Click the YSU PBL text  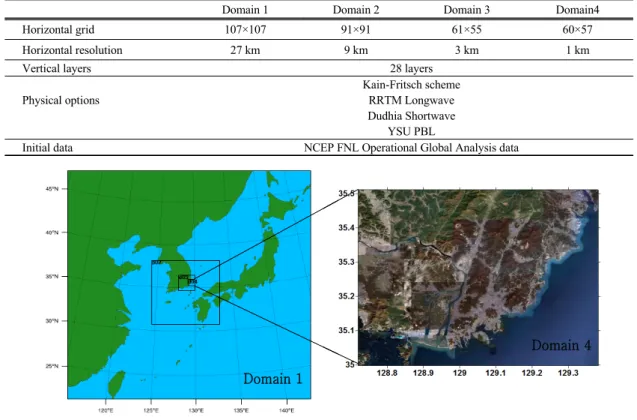[x=412, y=132]
